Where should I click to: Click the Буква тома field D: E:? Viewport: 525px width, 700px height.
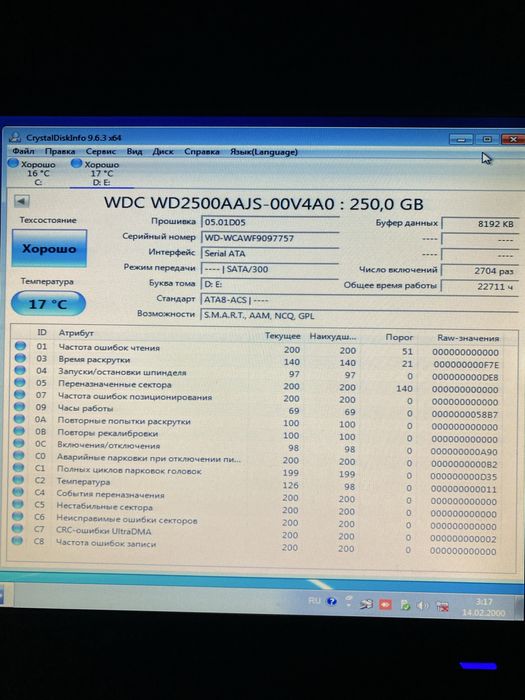pyautogui.click(x=270, y=284)
